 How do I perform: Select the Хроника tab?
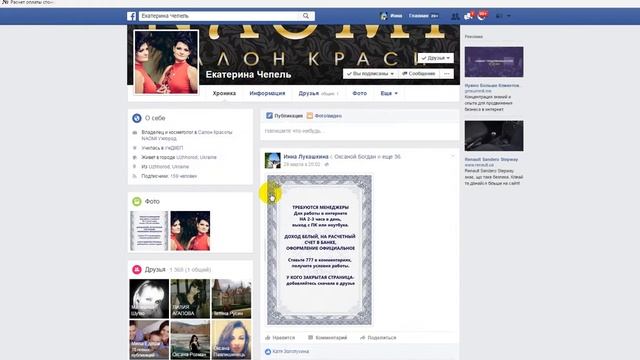click(224, 93)
